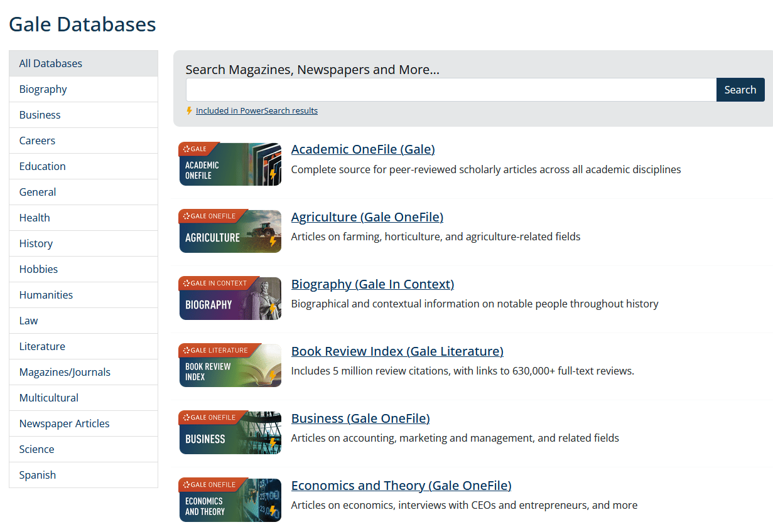This screenshot has width=773, height=532.
Task: Open the Business Gale OneFile banner image
Action: (230, 432)
